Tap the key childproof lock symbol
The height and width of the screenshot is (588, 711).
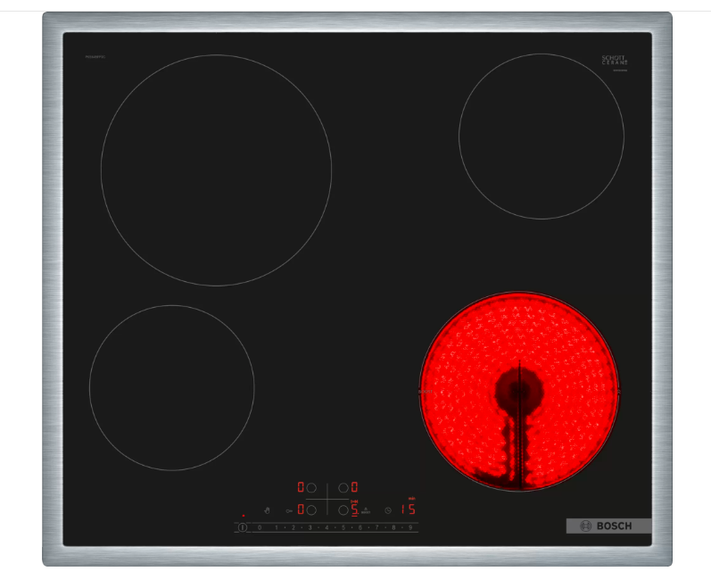(289, 511)
